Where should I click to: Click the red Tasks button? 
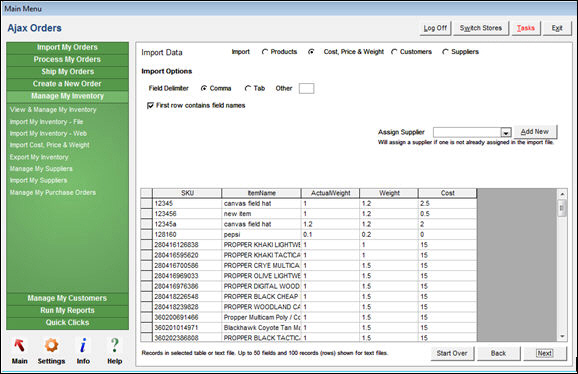click(x=526, y=28)
